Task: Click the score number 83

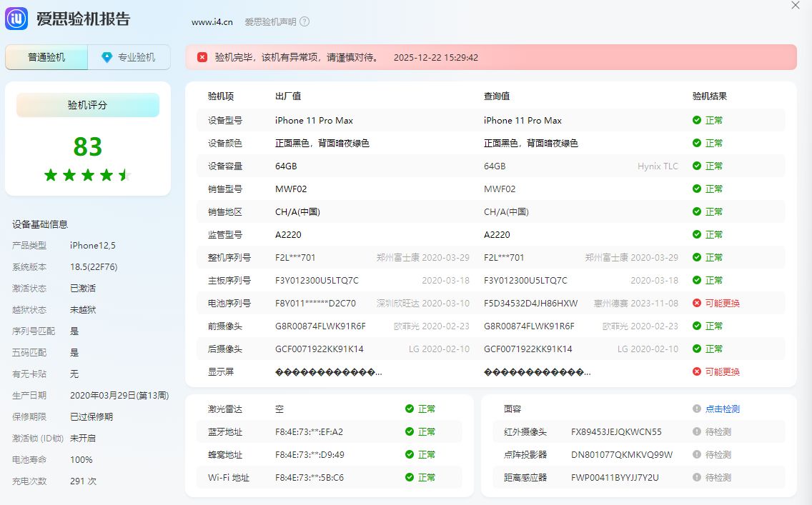Action: click(x=87, y=146)
